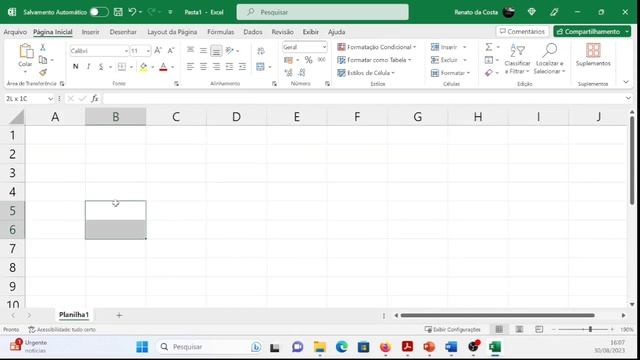Click inside the Name Box field
This screenshot has height=360, width=640.
tap(26, 98)
